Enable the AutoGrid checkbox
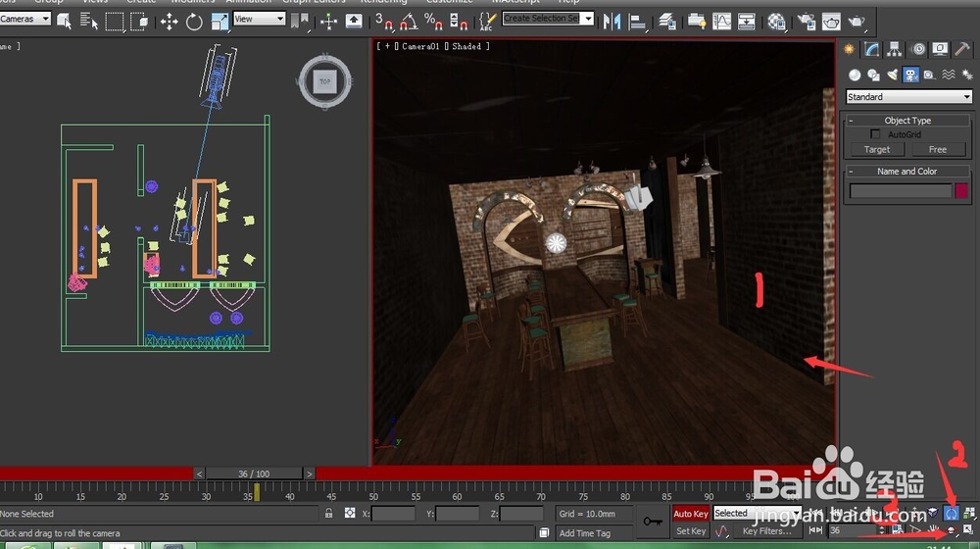This screenshot has height=549, width=980. tap(875, 134)
